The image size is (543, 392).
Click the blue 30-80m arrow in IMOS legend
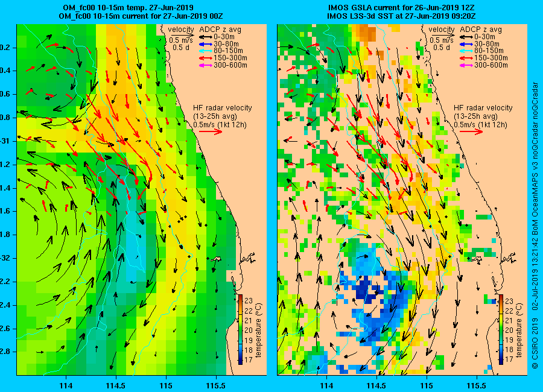point(466,44)
